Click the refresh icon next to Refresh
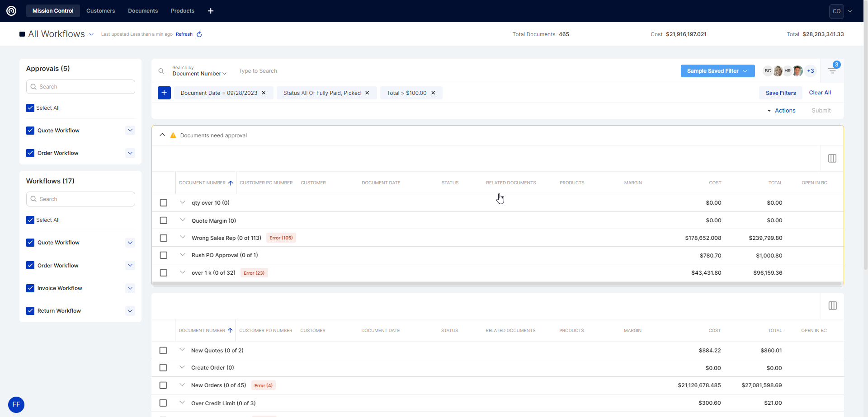The width and height of the screenshot is (868, 417). point(199,34)
